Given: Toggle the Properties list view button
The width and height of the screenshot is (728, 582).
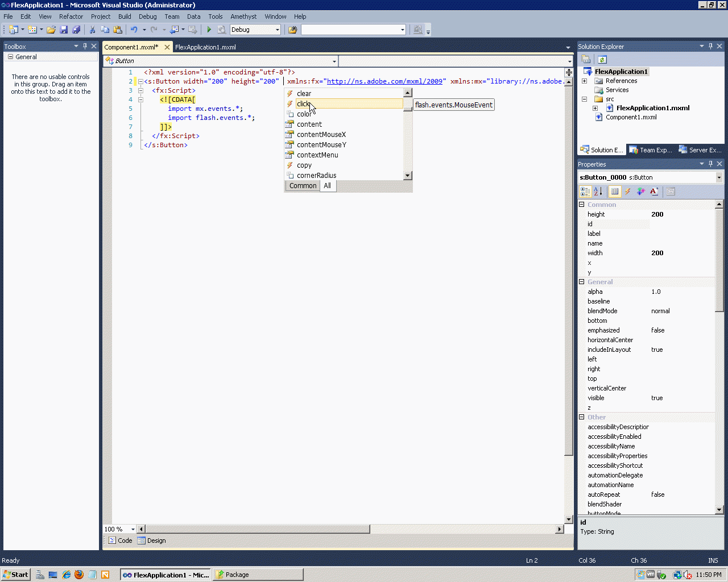Looking at the screenshot, I should (615, 192).
